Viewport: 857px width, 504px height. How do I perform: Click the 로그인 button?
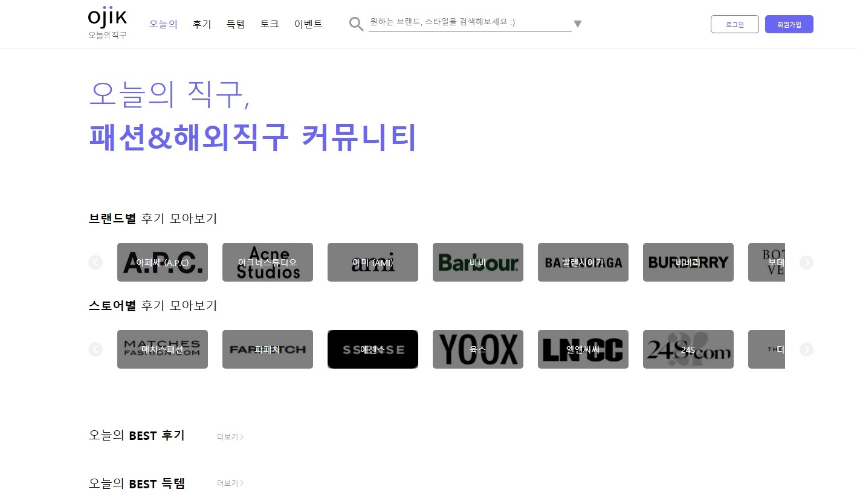point(735,24)
